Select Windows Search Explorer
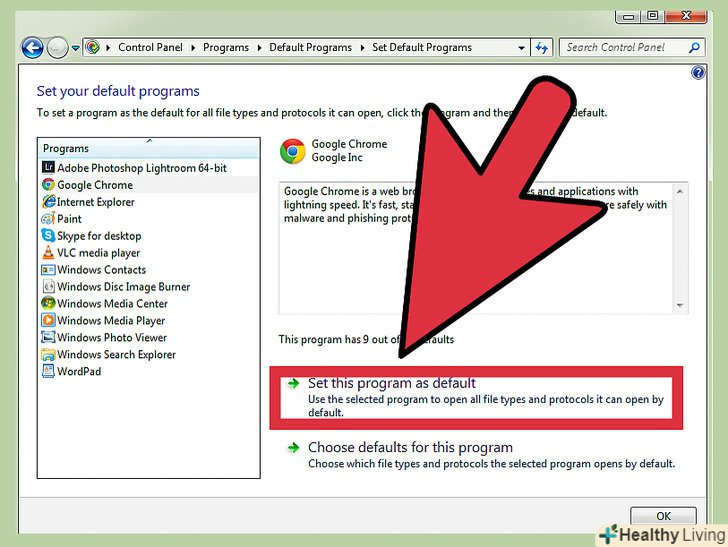 116,354
